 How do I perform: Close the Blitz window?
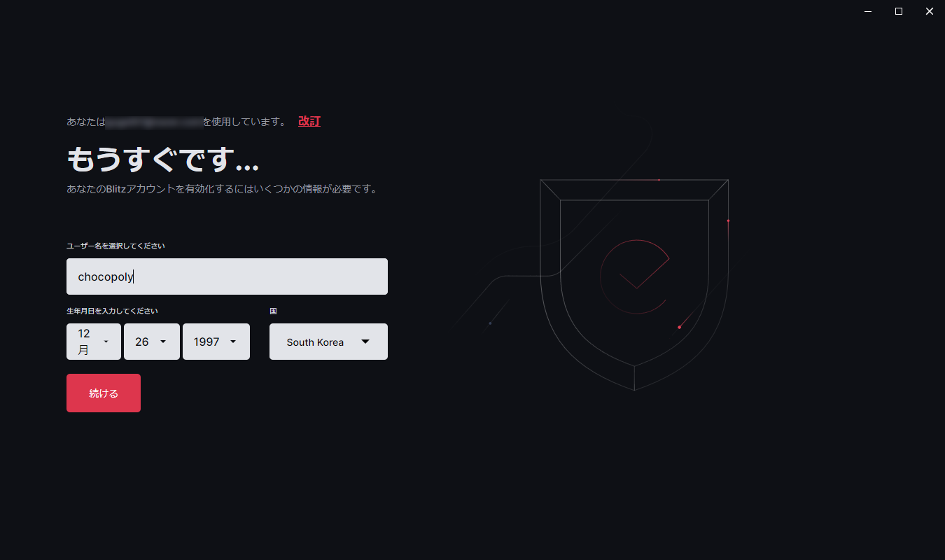pos(930,11)
